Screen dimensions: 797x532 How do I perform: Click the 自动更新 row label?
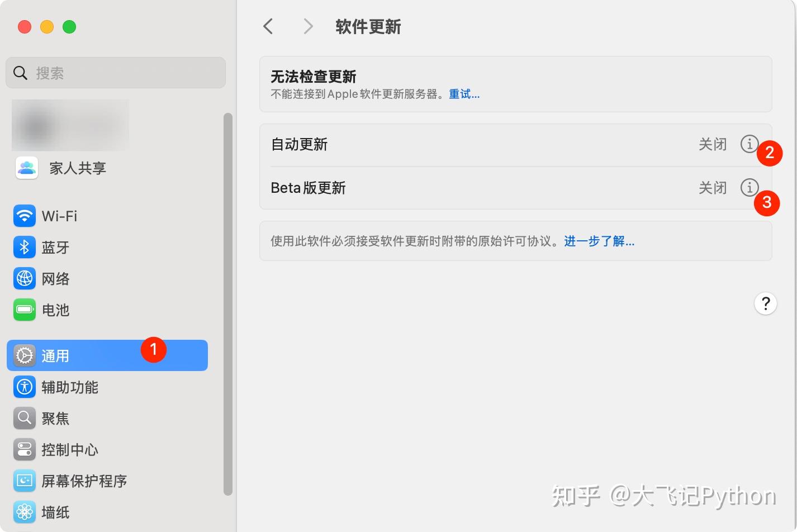[x=300, y=144]
